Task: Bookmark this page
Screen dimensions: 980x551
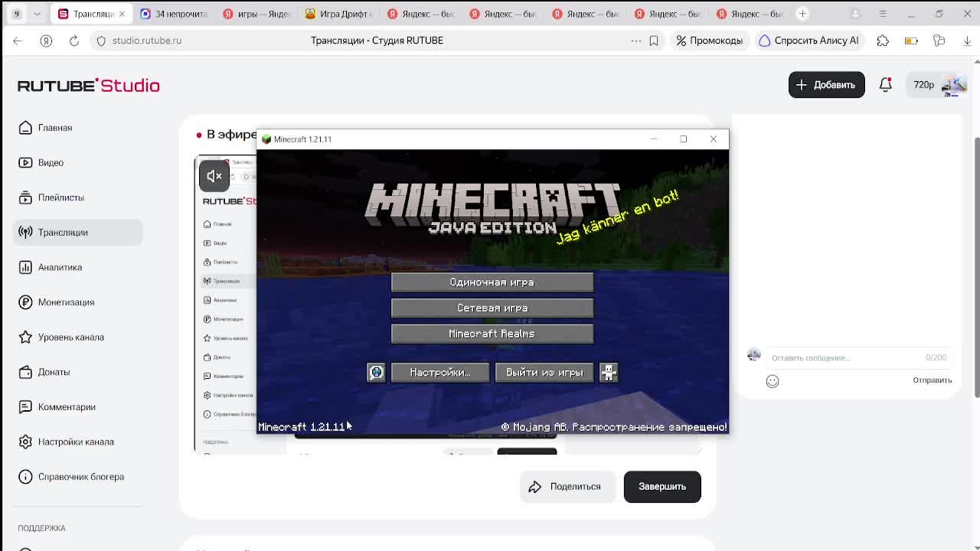Action: click(x=654, y=41)
